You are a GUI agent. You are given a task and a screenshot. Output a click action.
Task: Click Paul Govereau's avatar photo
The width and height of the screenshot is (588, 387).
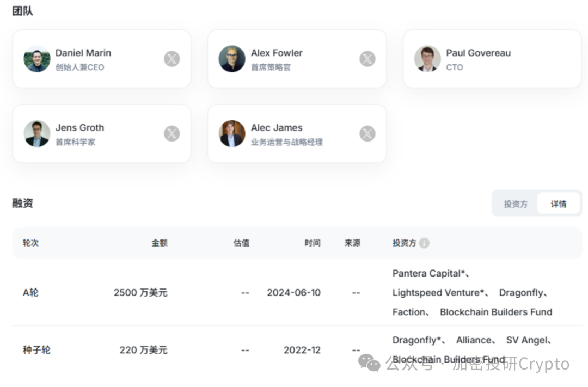427,59
